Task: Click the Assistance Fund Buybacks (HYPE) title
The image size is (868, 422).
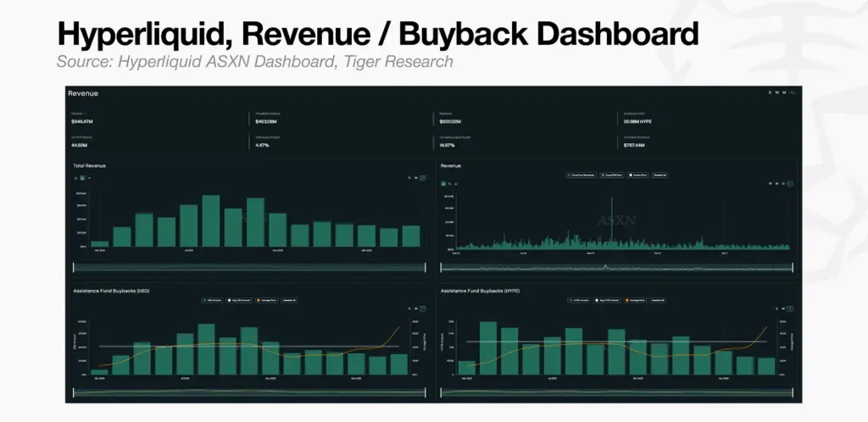Action: point(480,291)
